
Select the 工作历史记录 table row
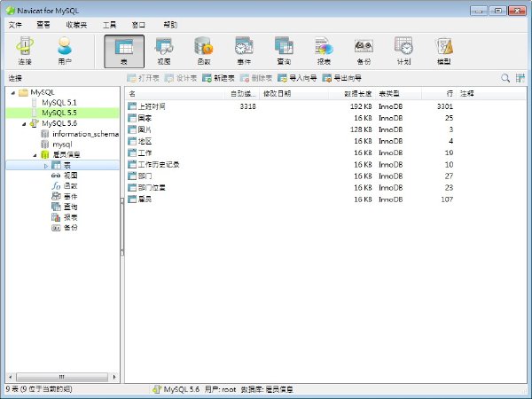click(x=325, y=165)
